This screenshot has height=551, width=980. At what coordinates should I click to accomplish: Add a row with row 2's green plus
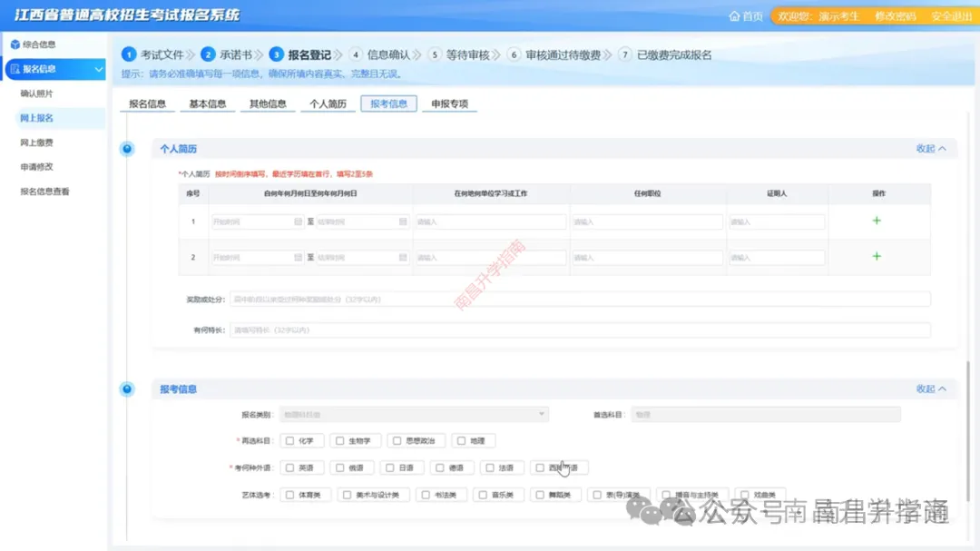(877, 256)
